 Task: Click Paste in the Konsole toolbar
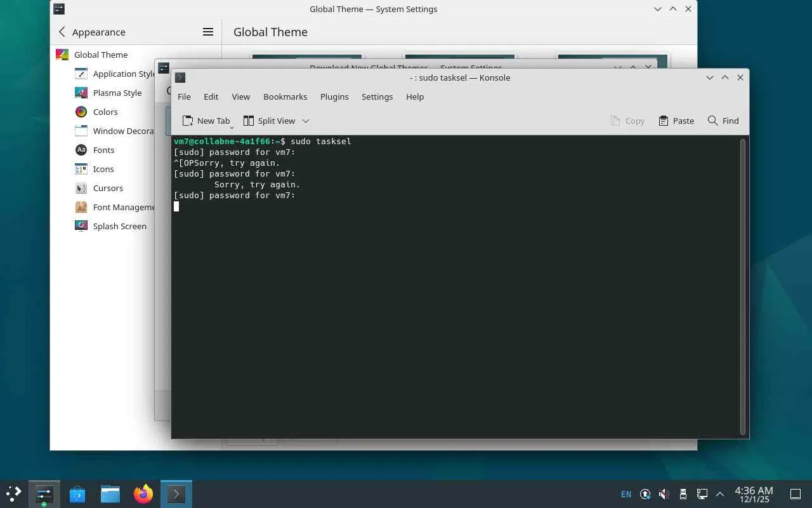pyautogui.click(x=676, y=121)
